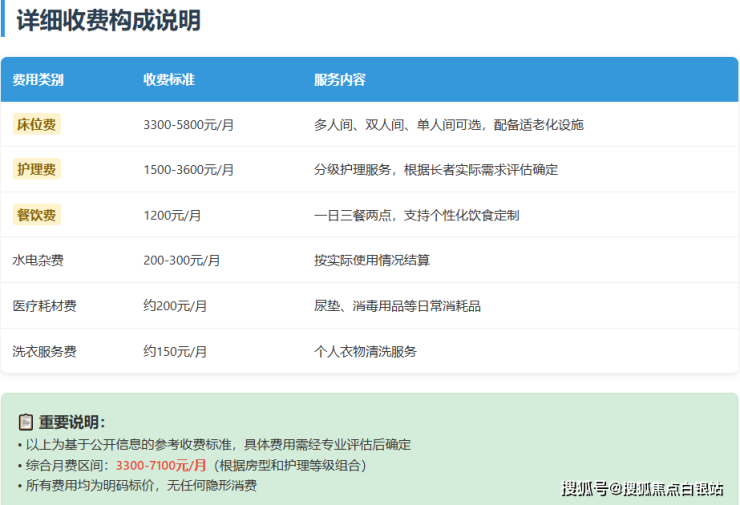Click the 搜狐号@搜狐焦点白银站 watermark
740x505 pixels.
642,488
